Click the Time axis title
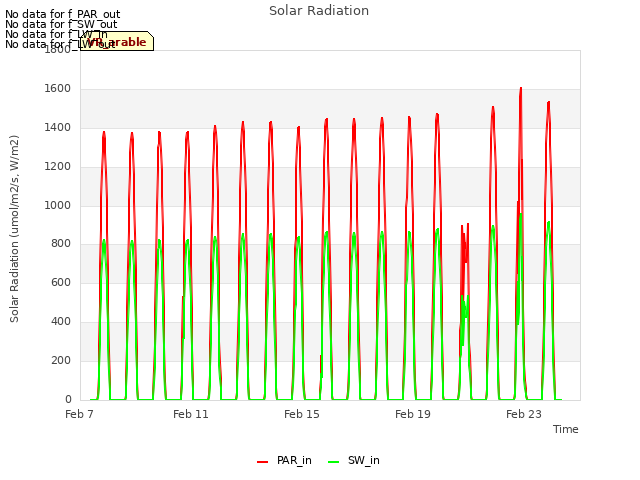The height and width of the screenshot is (480, 640). point(566,429)
